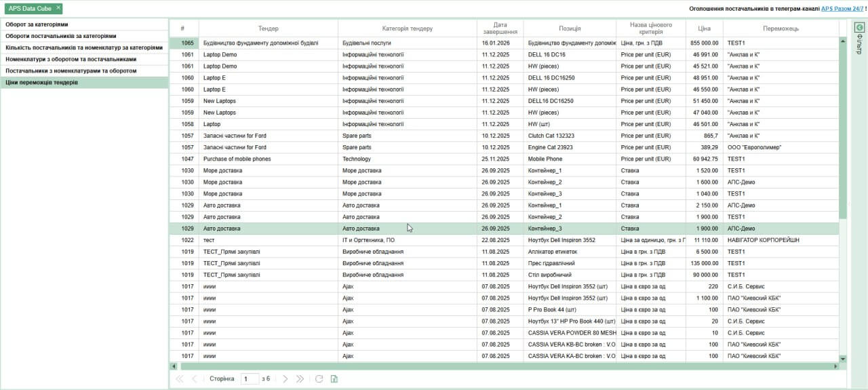Image resolution: width=868 pixels, height=390 pixels.
Task: Export table to Excel file icon
Action: [334, 379]
